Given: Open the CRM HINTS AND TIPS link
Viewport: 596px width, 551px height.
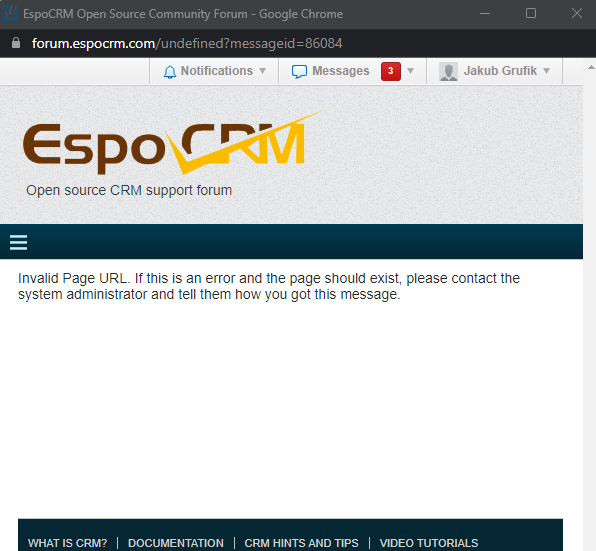Looking at the screenshot, I should (301, 543).
